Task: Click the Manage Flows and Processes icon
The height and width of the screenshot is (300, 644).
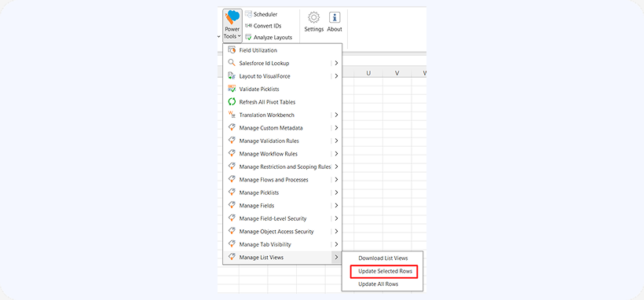Action: click(x=232, y=180)
